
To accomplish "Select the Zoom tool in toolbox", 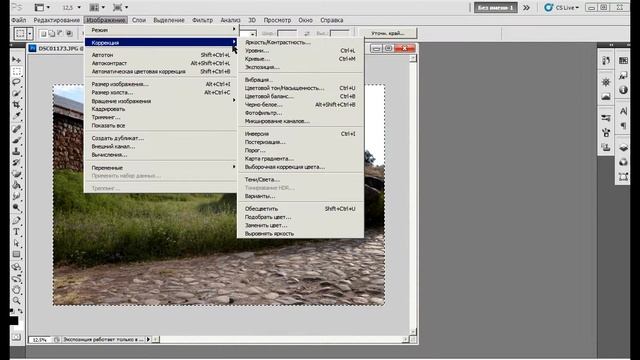I will tap(16, 301).
